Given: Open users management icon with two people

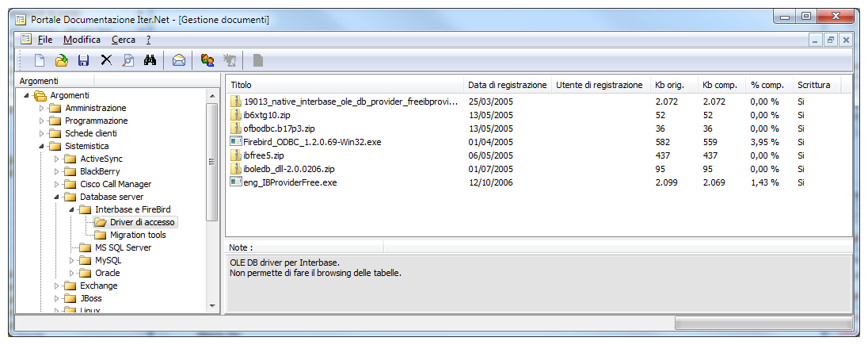Looking at the screenshot, I should click(207, 60).
